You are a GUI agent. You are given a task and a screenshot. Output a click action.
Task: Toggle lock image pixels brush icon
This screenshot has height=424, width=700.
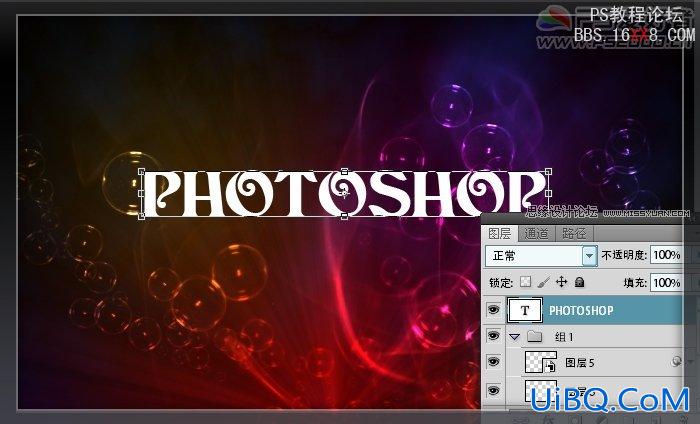pyautogui.click(x=543, y=282)
